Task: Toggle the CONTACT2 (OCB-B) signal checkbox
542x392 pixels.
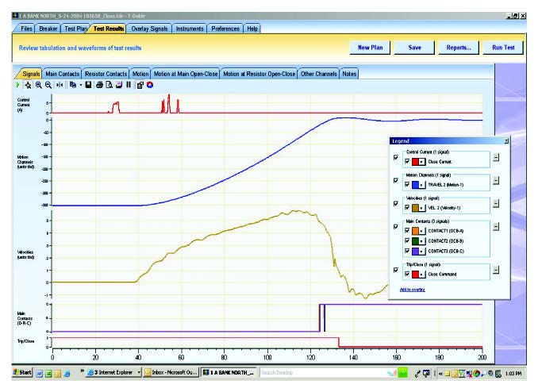Action: click(407, 241)
